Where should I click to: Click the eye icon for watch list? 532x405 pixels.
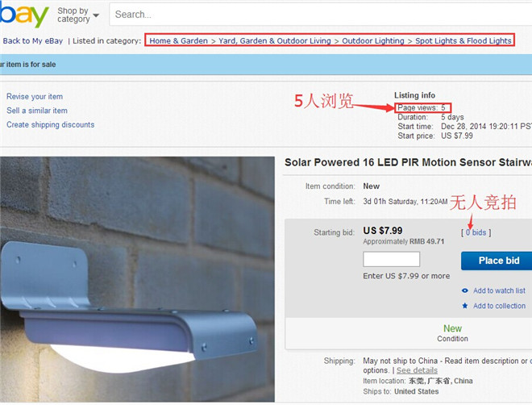point(465,290)
